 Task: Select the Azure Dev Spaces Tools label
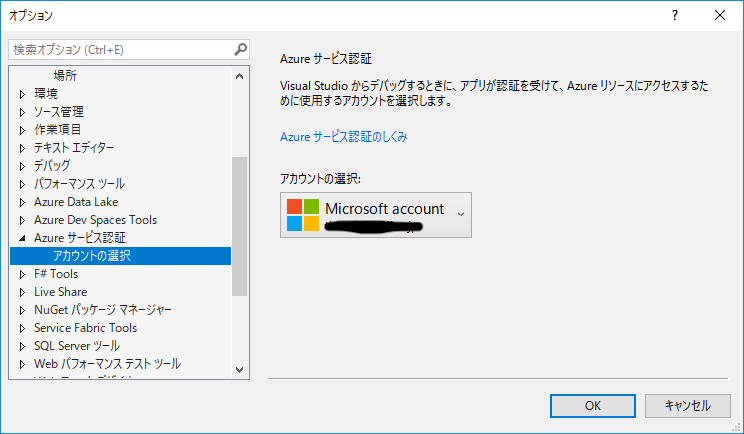[x=95, y=220]
